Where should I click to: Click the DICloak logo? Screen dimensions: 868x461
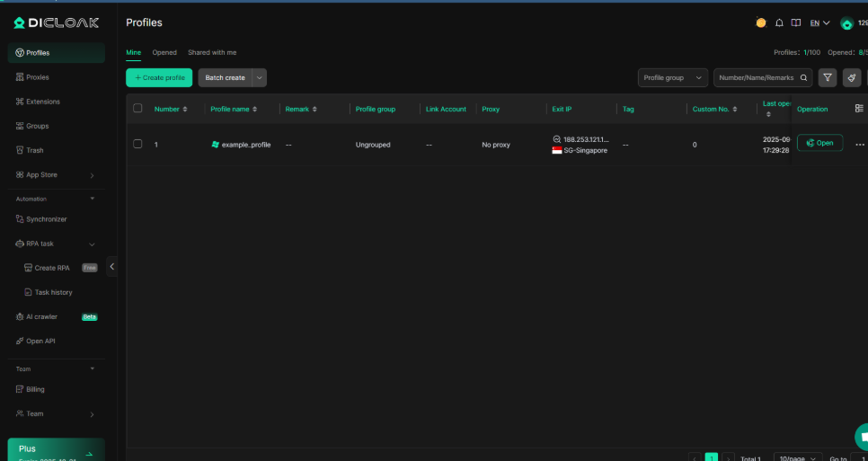57,22
